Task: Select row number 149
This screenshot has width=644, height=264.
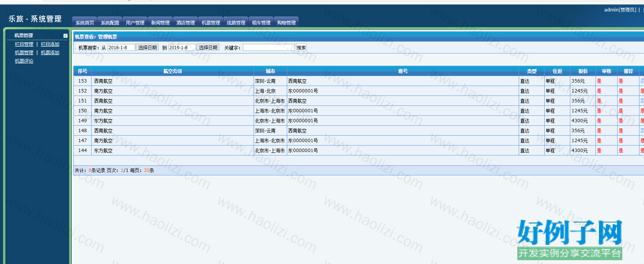Action: pos(83,121)
